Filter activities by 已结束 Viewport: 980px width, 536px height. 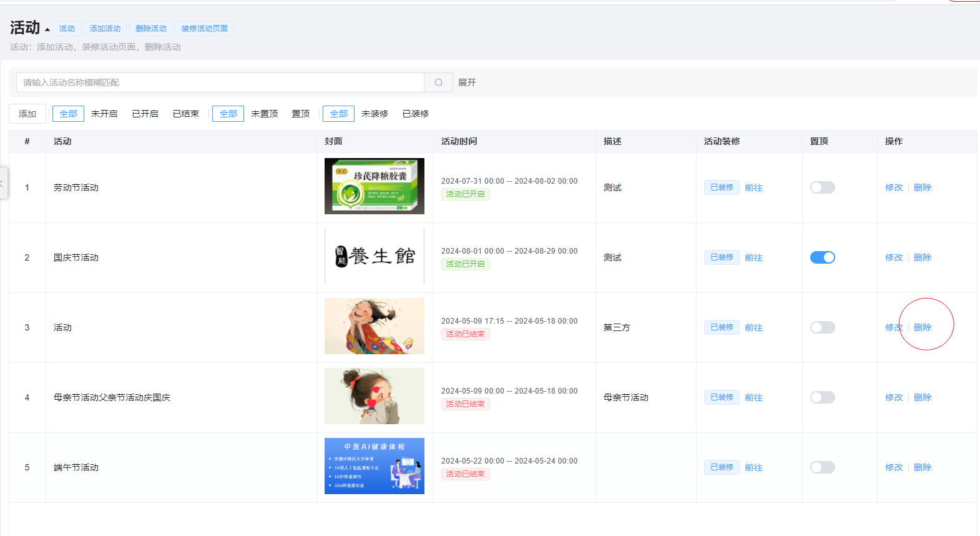coord(186,114)
